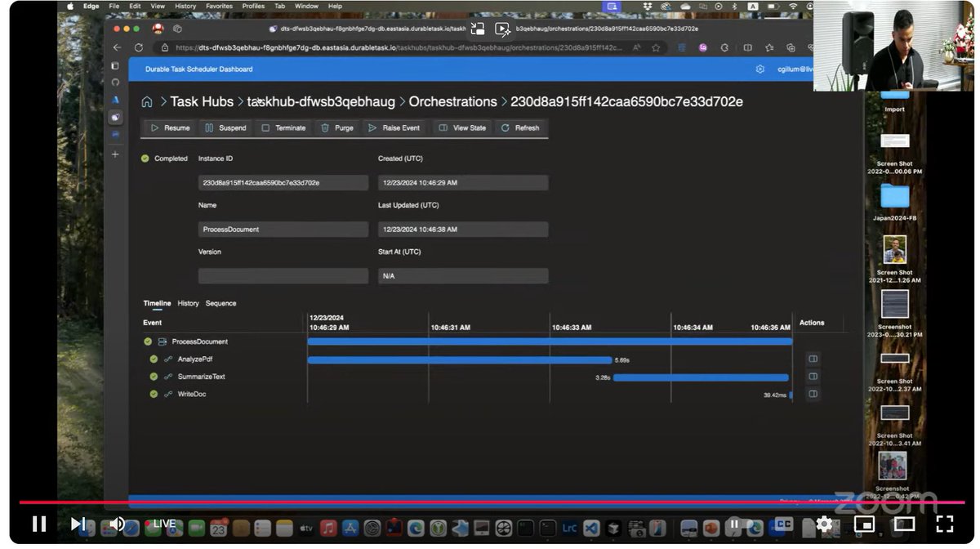The height and width of the screenshot is (549, 980).
Task: Click the green status icon beside AnalyzePdf
Action: click(154, 359)
